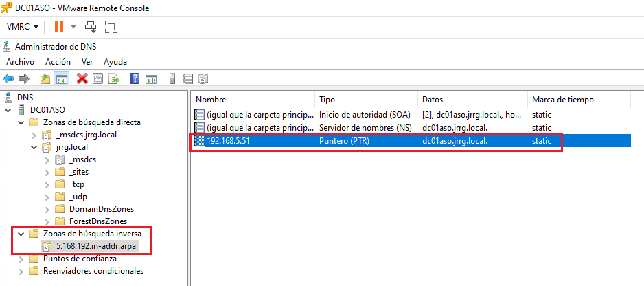Image resolution: width=644 pixels, height=286 pixels.
Task: Click the new zone records list icon
Action: click(188, 78)
